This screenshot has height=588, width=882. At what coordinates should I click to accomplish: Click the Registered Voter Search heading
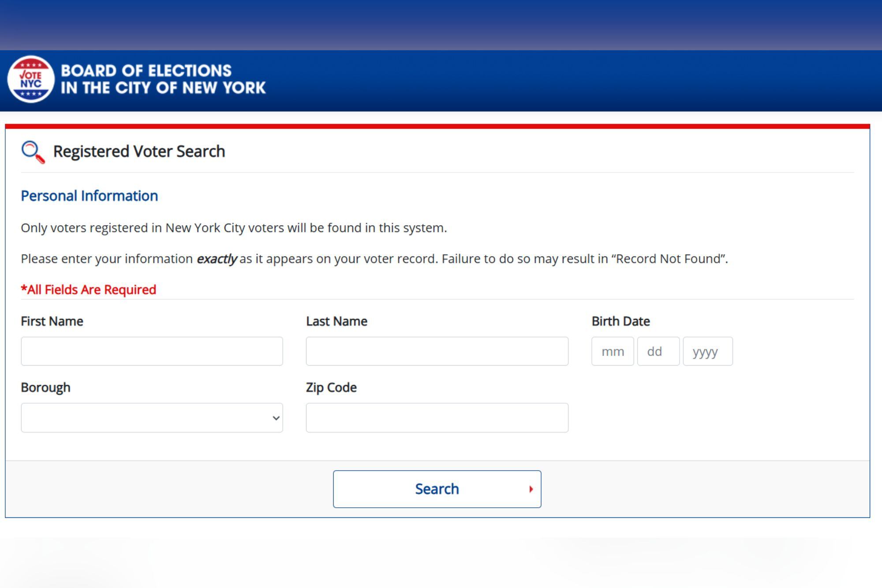(x=139, y=151)
